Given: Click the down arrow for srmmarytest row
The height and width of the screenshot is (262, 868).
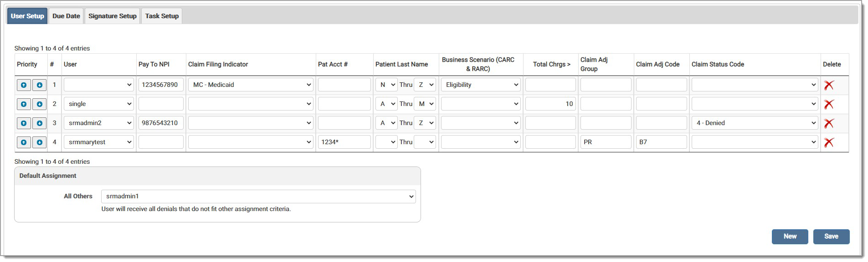Looking at the screenshot, I should [40, 142].
